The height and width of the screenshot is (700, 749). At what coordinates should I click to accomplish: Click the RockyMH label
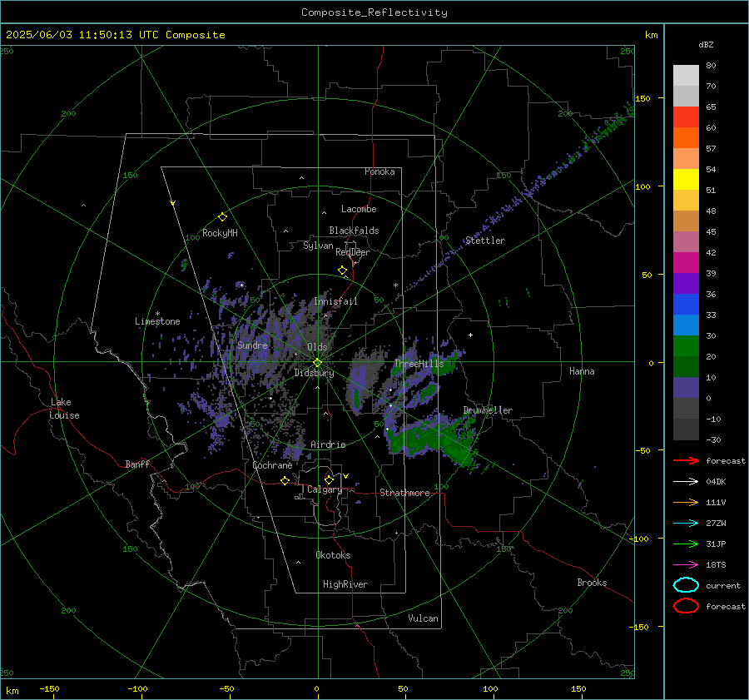pyautogui.click(x=220, y=233)
